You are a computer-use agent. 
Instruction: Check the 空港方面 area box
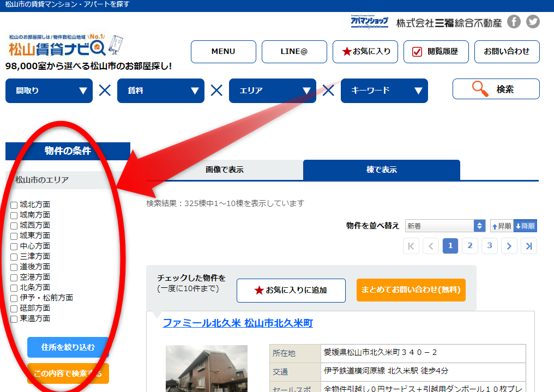[14, 278]
